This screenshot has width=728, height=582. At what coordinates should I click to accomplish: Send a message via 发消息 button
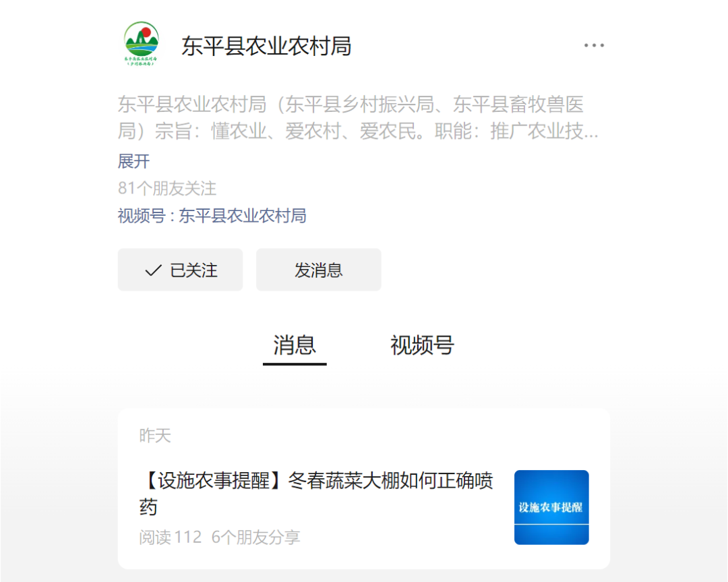pyautogui.click(x=318, y=269)
